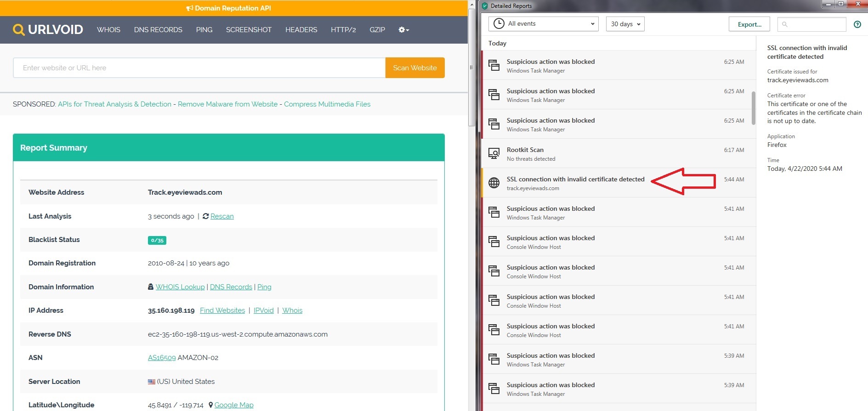Click the Reverse DNS amazonaws.com value

point(238,334)
